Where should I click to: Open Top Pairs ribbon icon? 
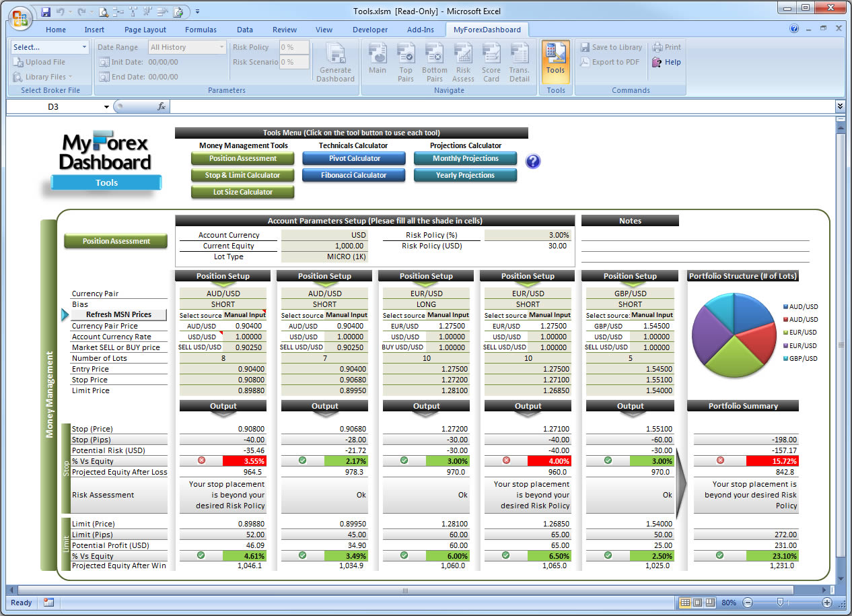(406, 63)
